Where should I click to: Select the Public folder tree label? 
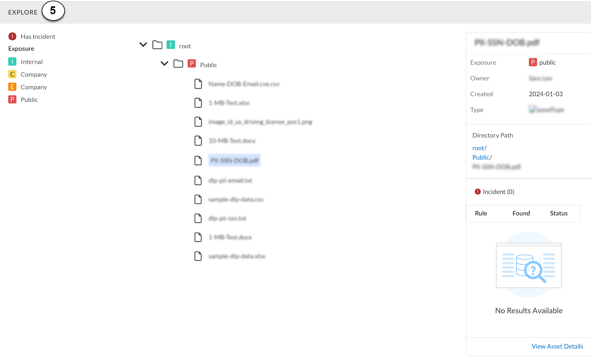[x=208, y=65]
